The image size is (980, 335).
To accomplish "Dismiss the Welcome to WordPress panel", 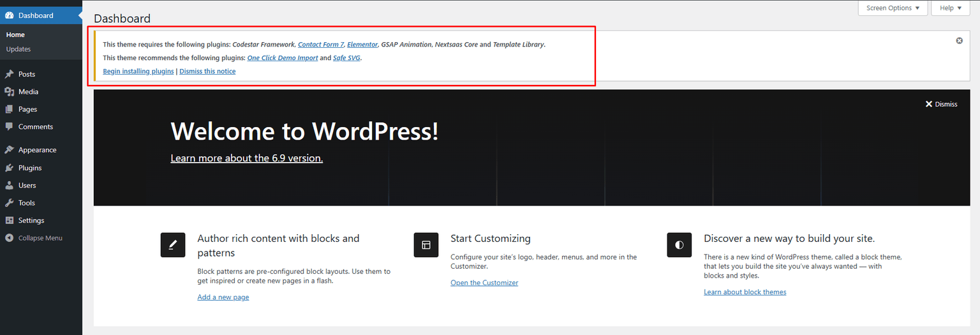I will 942,104.
